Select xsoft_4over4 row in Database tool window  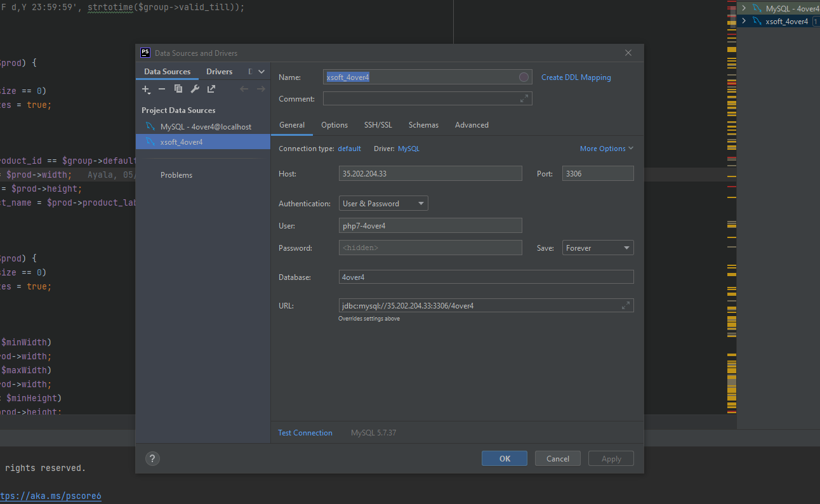coord(779,21)
